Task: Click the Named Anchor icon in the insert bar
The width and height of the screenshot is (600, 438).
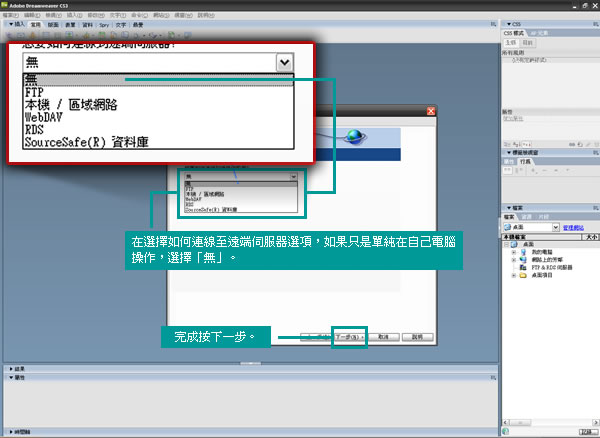Action: tap(34, 36)
